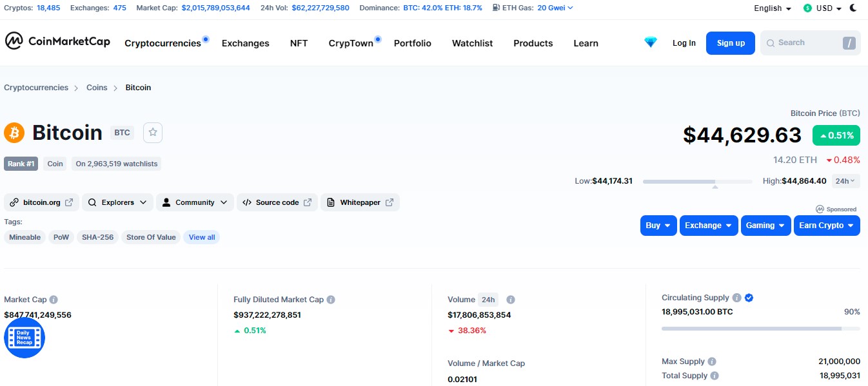This screenshot has width=868, height=386.
Task: Click the Coins breadcrumb
Action: click(97, 88)
